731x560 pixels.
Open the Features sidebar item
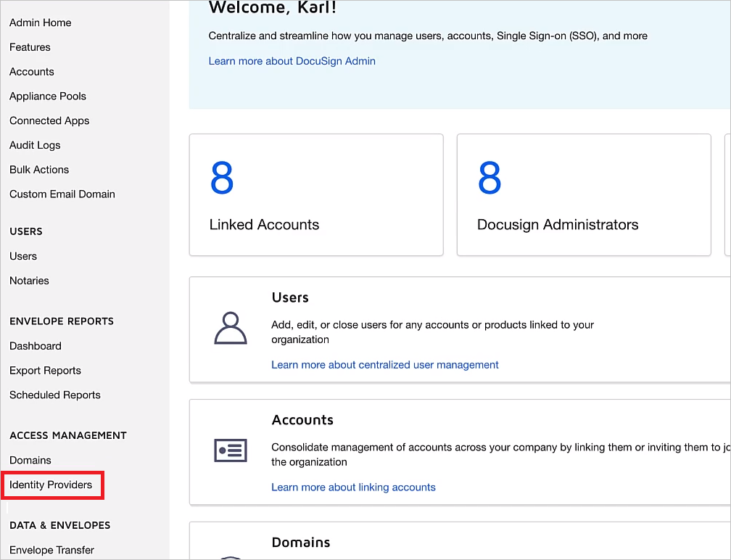point(30,47)
